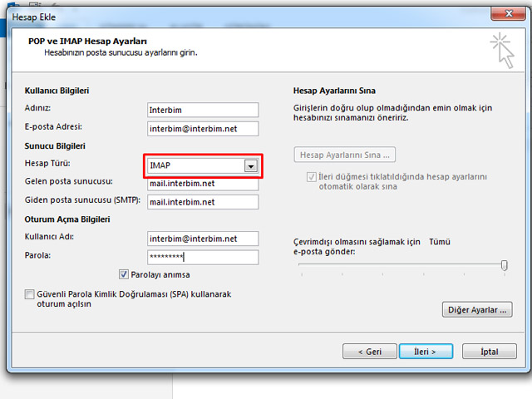Click the offline mail slider handle

(x=504, y=264)
